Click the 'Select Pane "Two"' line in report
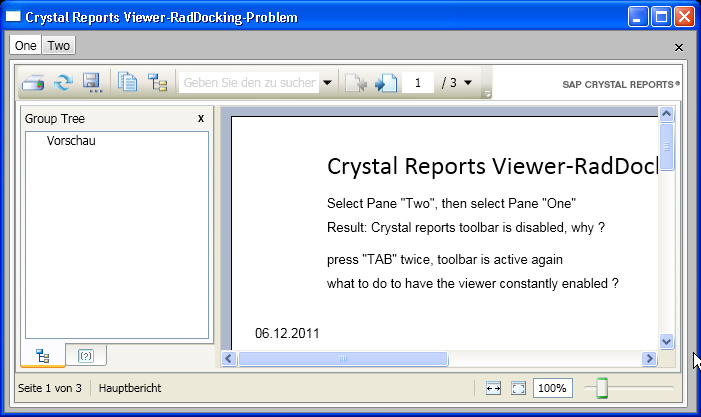 (451, 203)
